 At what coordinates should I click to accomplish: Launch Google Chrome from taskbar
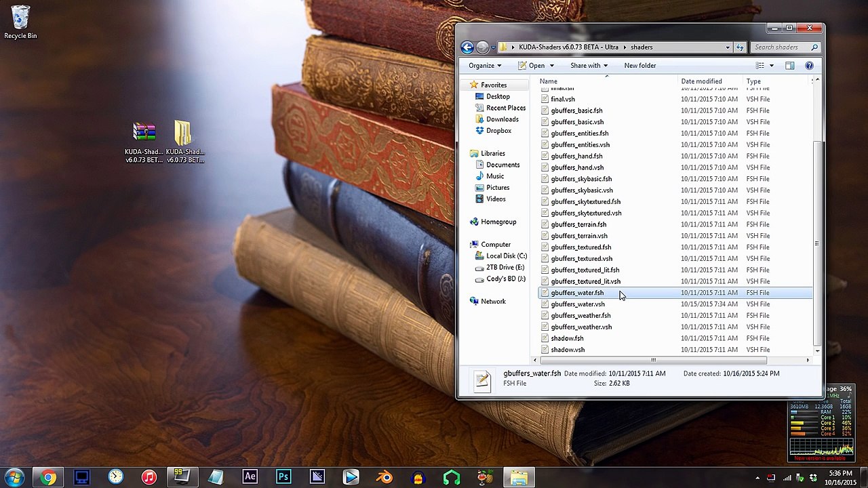point(47,477)
